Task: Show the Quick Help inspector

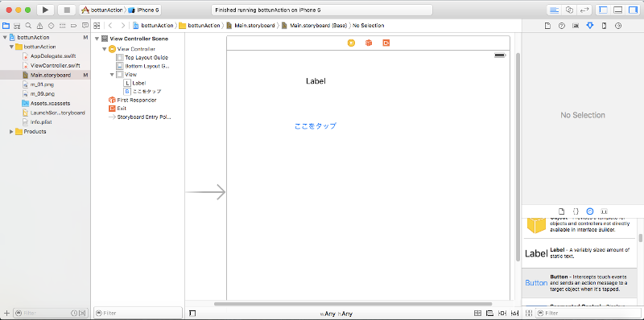Action: point(562,26)
